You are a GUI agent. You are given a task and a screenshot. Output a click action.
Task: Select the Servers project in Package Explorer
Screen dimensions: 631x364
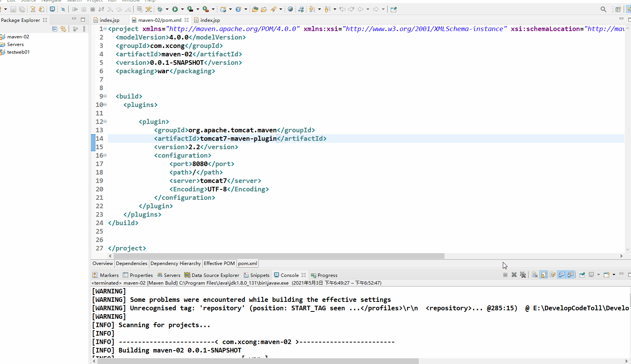tap(15, 44)
